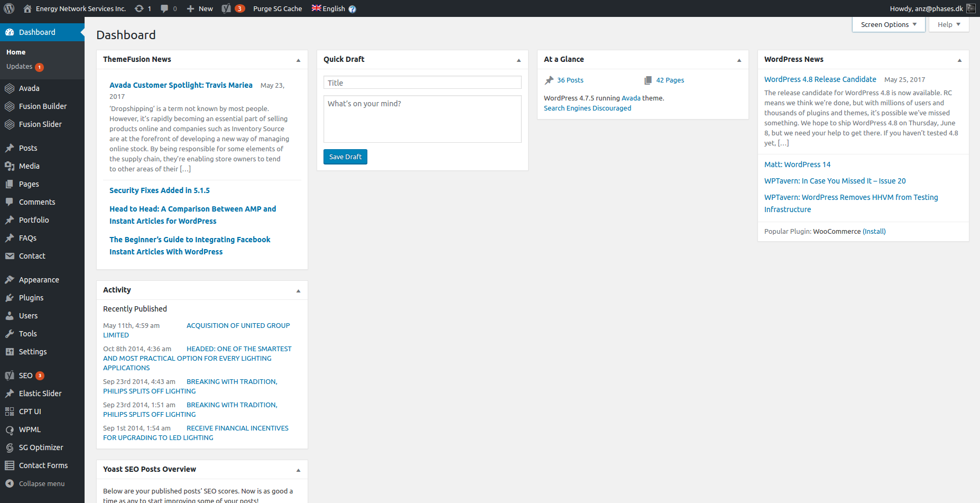
Task: Open the Elastic Slider menu item
Action: pyautogui.click(x=42, y=394)
